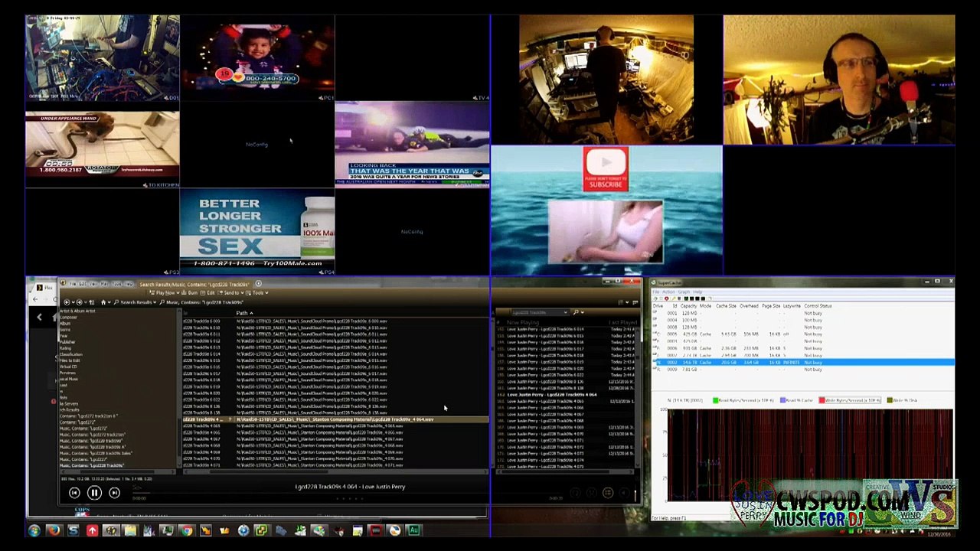Click the Capacity column header in SuperCache
The width and height of the screenshot is (980, 551).
click(689, 306)
